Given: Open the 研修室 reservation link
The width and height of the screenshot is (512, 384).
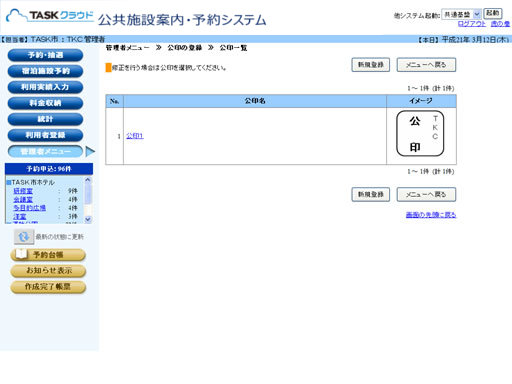Looking at the screenshot, I should [x=23, y=191].
